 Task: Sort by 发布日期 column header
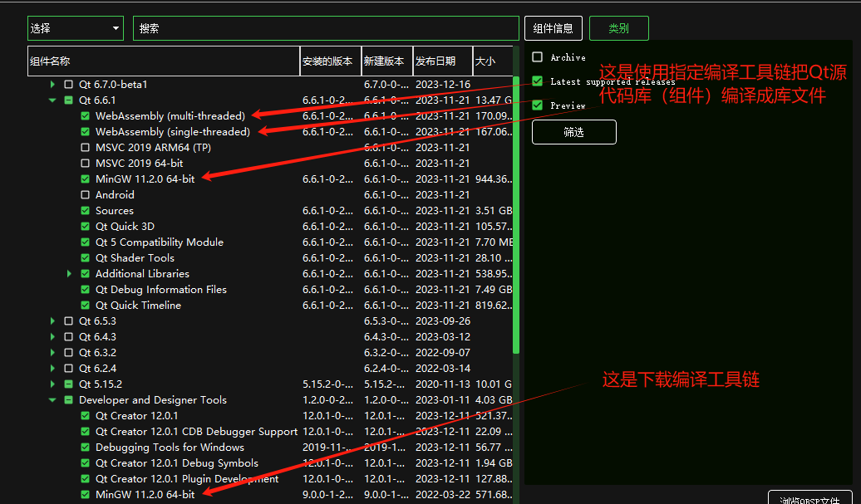pyautogui.click(x=443, y=61)
